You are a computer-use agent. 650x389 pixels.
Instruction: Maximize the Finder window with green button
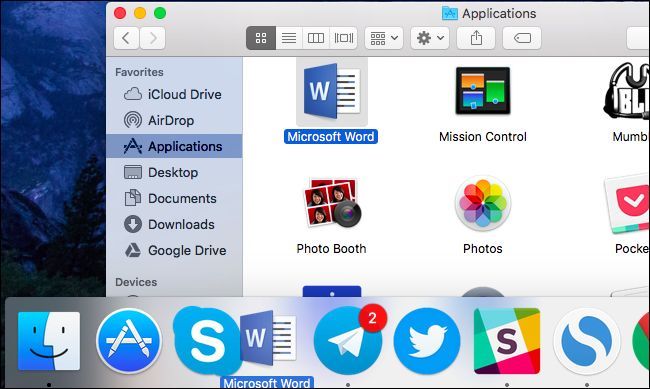tap(160, 13)
